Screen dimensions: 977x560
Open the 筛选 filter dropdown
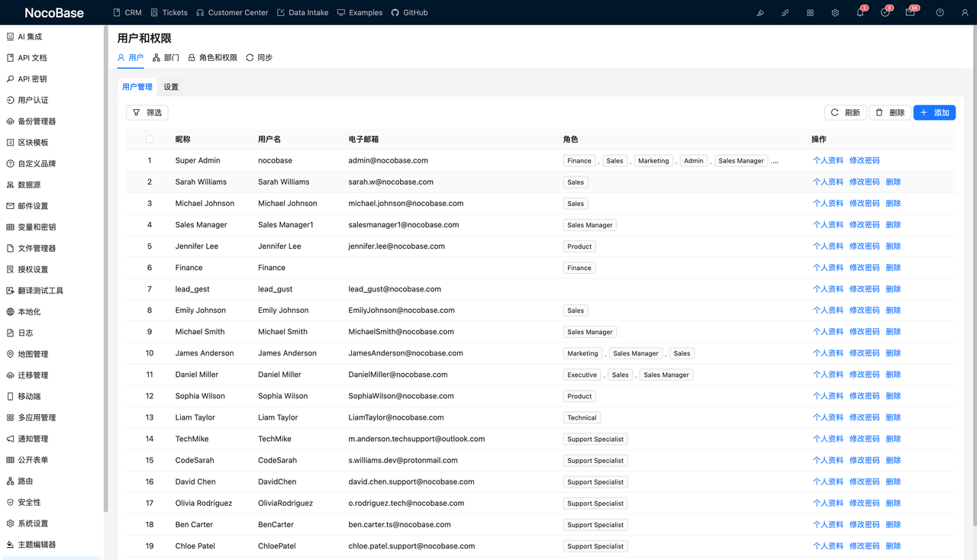click(x=147, y=112)
